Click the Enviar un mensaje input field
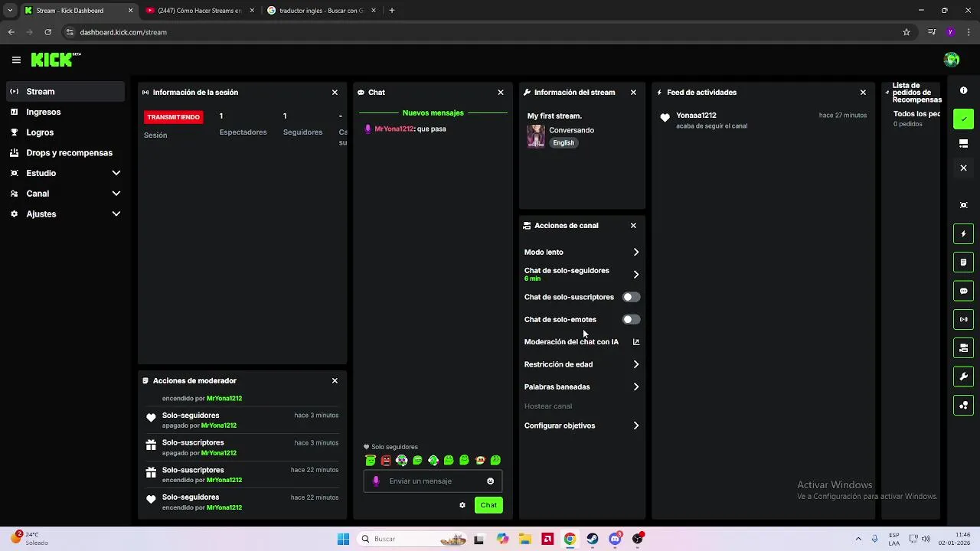The image size is (980, 551). tap(433, 481)
